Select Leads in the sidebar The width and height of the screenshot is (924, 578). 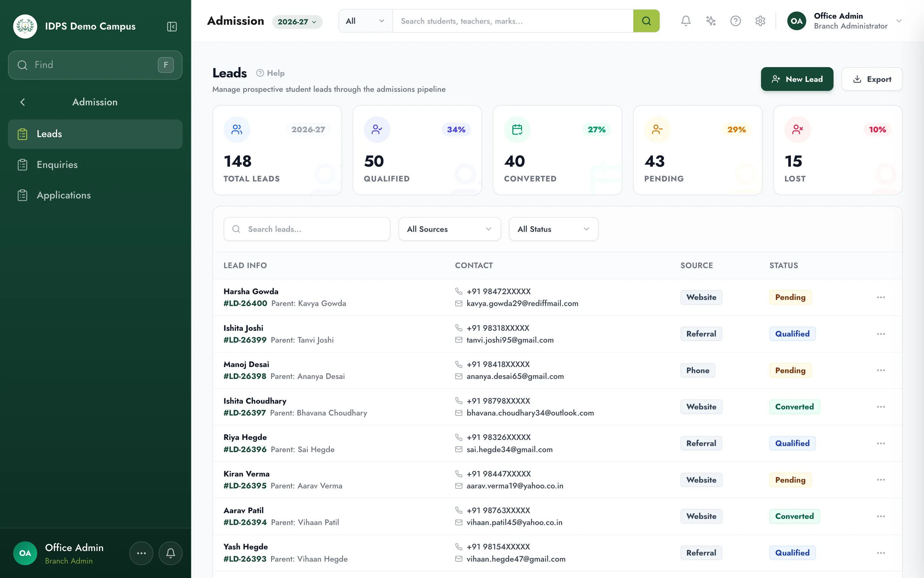click(95, 134)
